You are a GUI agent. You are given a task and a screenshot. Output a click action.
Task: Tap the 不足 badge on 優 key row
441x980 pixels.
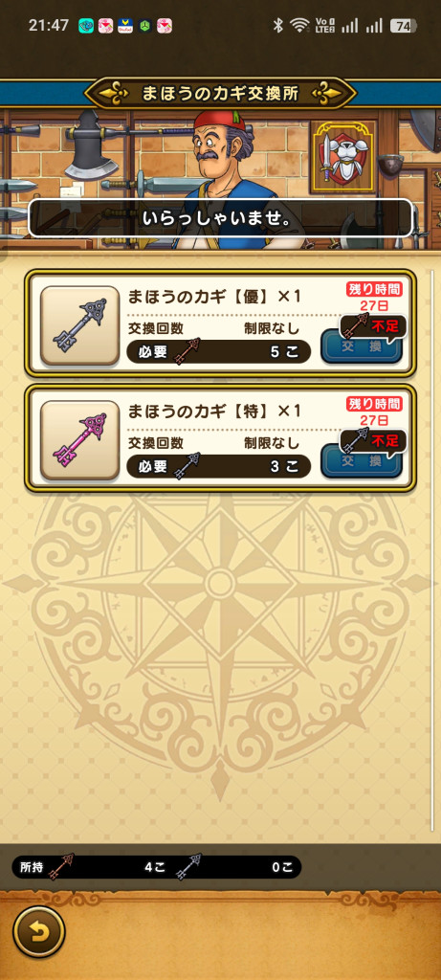click(373, 326)
